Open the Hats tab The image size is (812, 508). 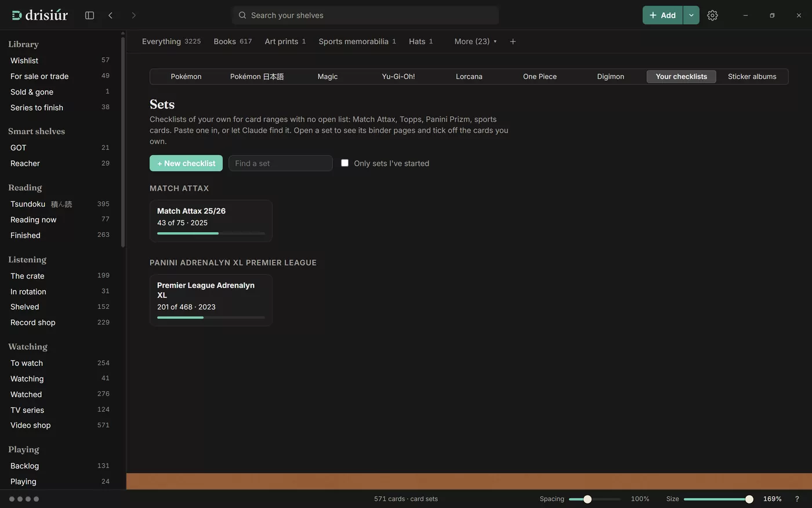(420, 41)
